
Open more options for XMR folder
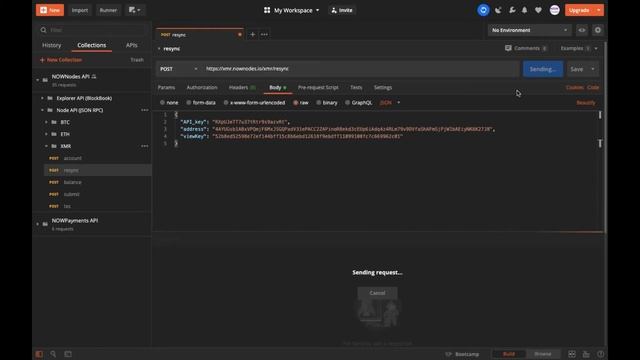[x=144, y=146]
